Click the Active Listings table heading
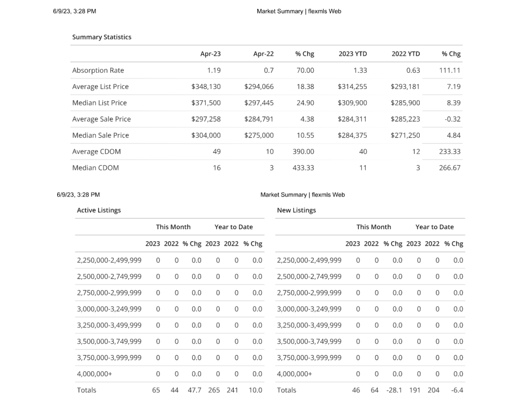This screenshot has height=406, width=532. (x=99, y=211)
